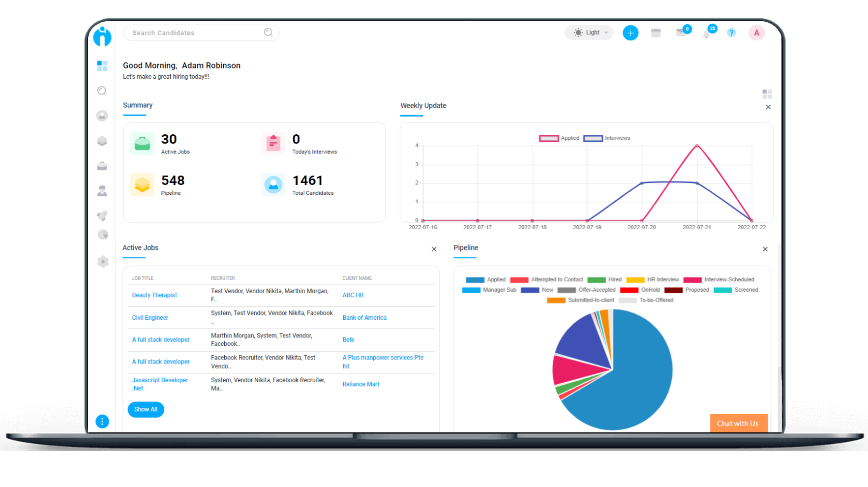
Task: Click the magnifier in the search box
Action: [x=268, y=32]
